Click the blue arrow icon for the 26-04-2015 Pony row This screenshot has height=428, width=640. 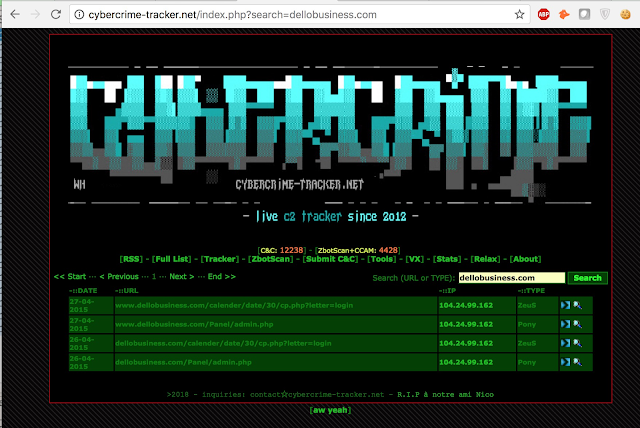click(x=565, y=362)
